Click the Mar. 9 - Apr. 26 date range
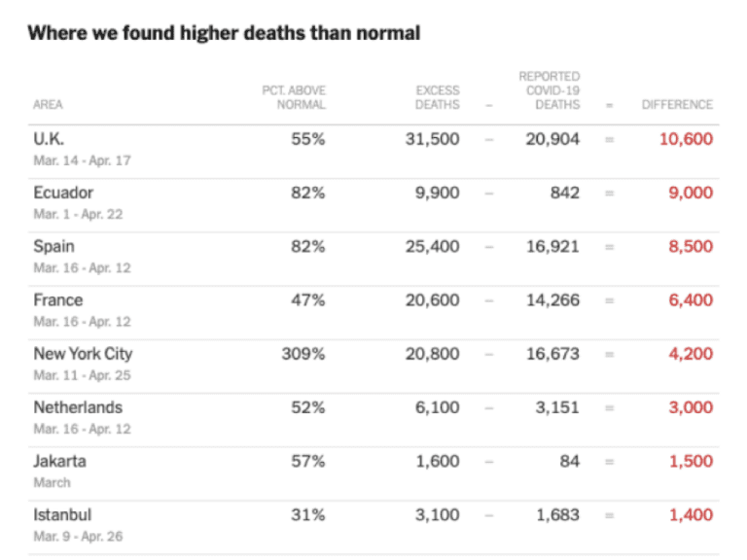This screenshot has width=747, height=560. [78, 537]
